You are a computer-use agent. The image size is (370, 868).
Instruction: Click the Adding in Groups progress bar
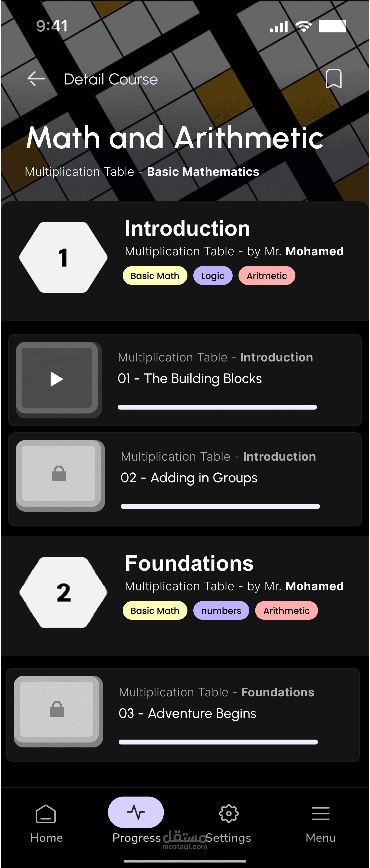pyautogui.click(x=220, y=506)
